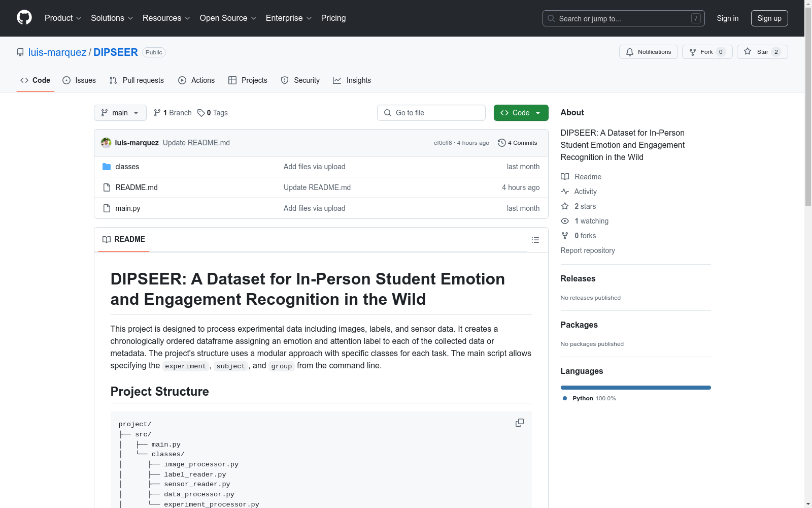Click Report repository link
This screenshot has width=812, height=508.
coord(588,250)
